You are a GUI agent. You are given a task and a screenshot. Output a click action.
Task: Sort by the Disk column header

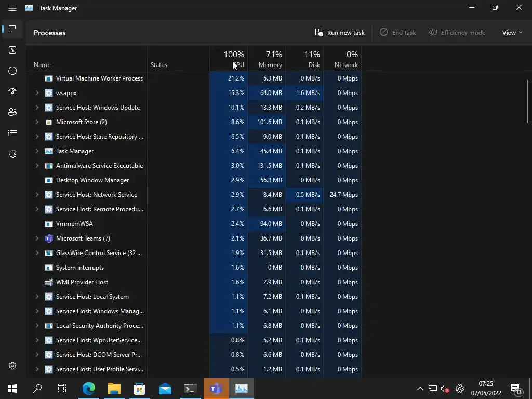pos(304,59)
